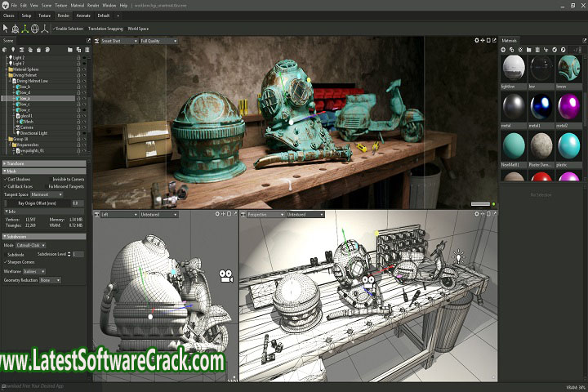Image resolution: width=588 pixels, height=392 pixels.
Task: Switch to the Animate tab
Action: (83, 15)
